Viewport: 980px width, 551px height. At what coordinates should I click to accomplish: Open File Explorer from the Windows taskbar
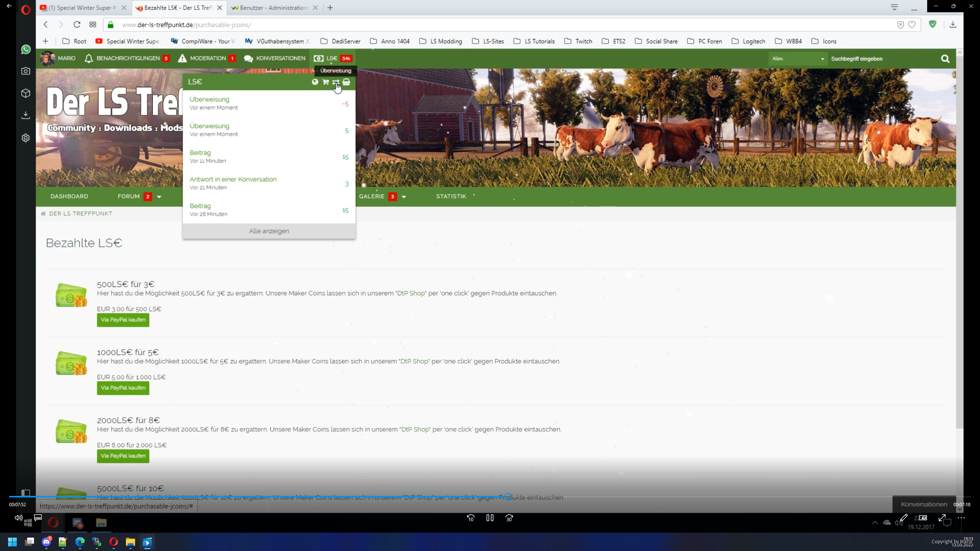131,542
